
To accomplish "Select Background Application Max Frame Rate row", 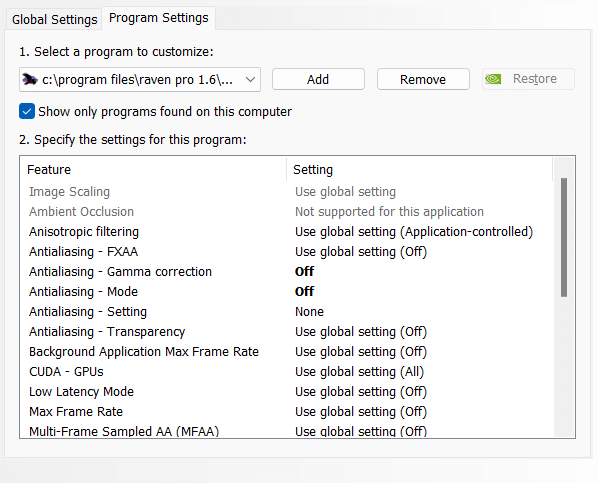I will [x=286, y=352].
